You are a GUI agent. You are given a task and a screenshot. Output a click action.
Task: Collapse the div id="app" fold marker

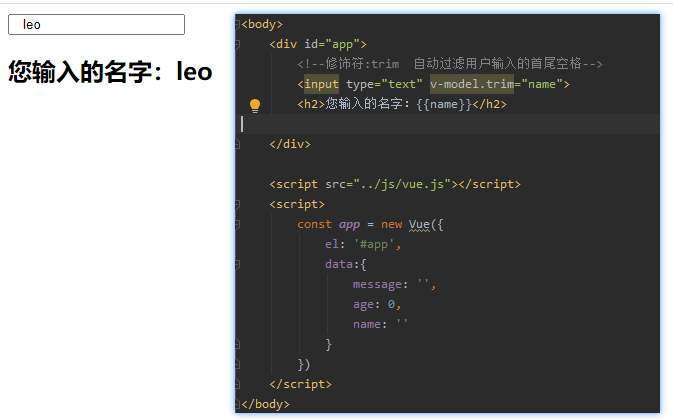[237, 44]
